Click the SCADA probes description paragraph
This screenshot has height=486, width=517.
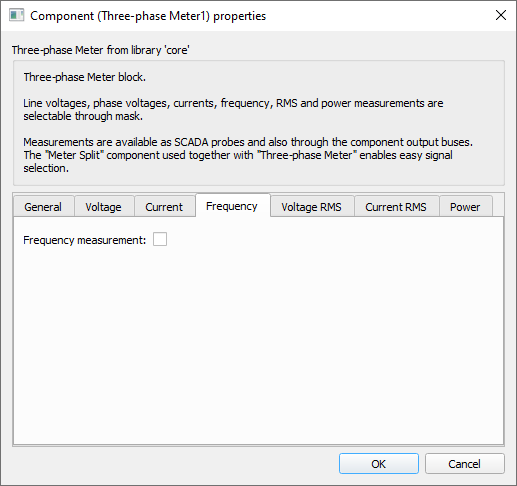point(248,155)
